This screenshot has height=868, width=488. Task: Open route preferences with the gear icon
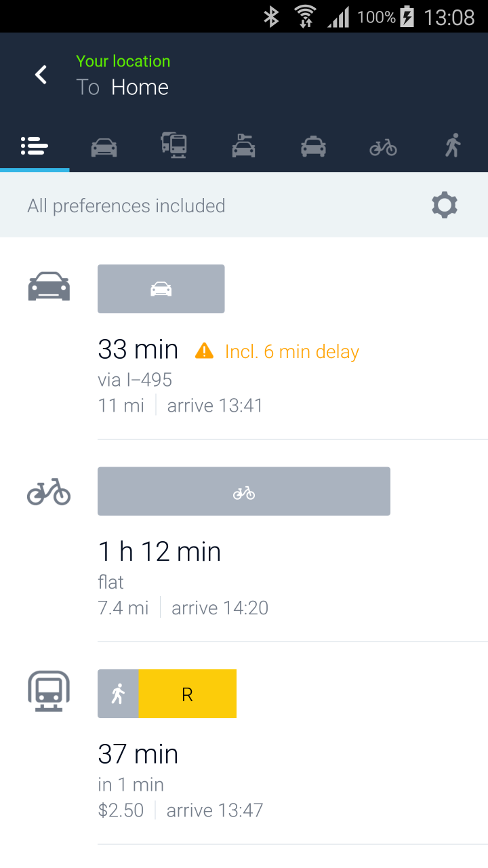445,205
